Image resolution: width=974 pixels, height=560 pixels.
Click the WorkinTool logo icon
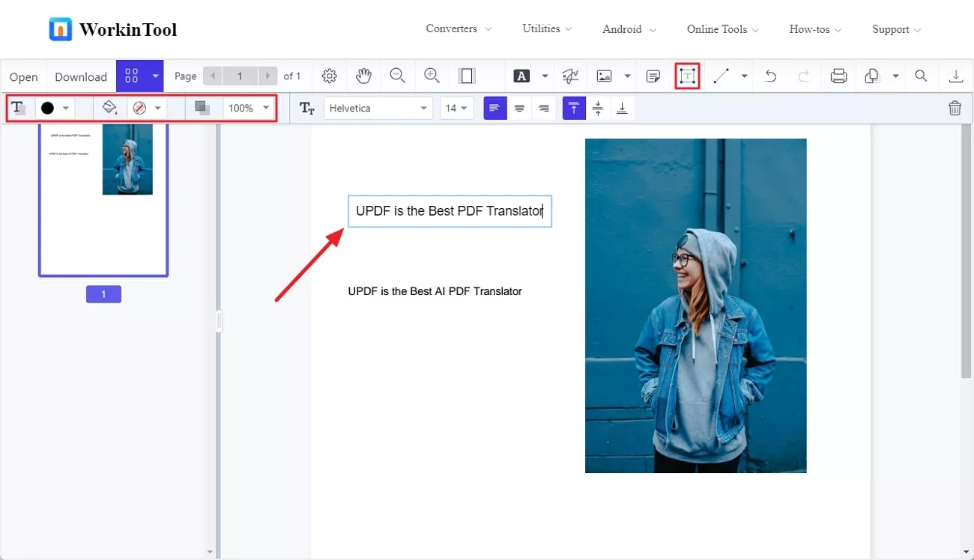click(x=60, y=29)
